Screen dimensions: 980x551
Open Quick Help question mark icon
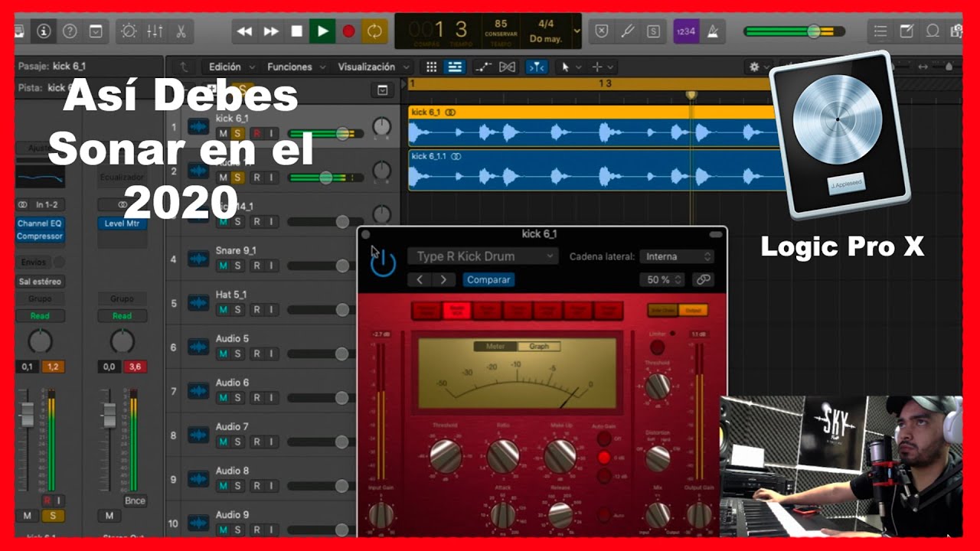(70, 31)
